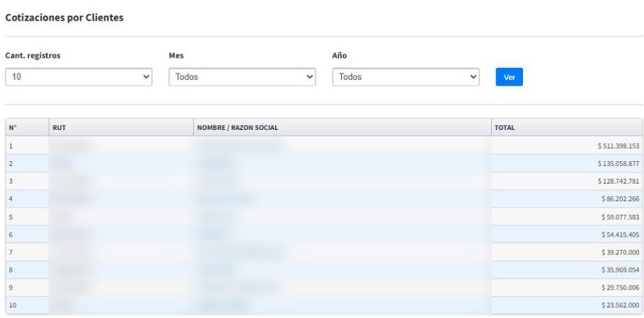Open the Mes dropdown showing Todos

coord(242,77)
